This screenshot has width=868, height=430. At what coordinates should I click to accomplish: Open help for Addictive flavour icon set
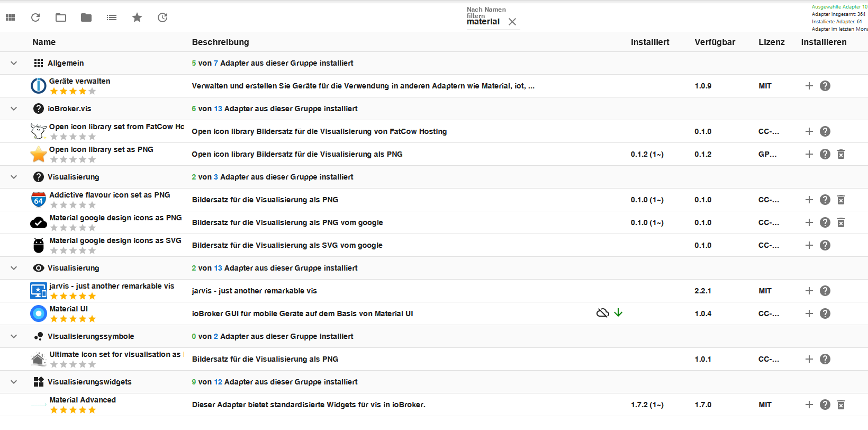(825, 200)
